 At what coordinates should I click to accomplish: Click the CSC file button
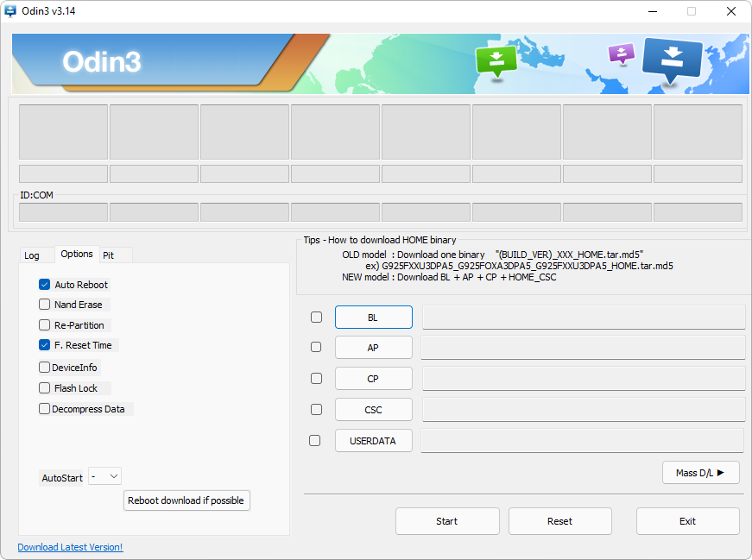tap(374, 410)
